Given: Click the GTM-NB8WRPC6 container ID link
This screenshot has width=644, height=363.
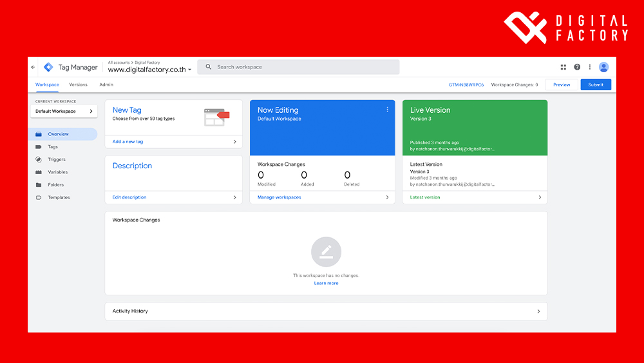Looking at the screenshot, I should tap(466, 84).
